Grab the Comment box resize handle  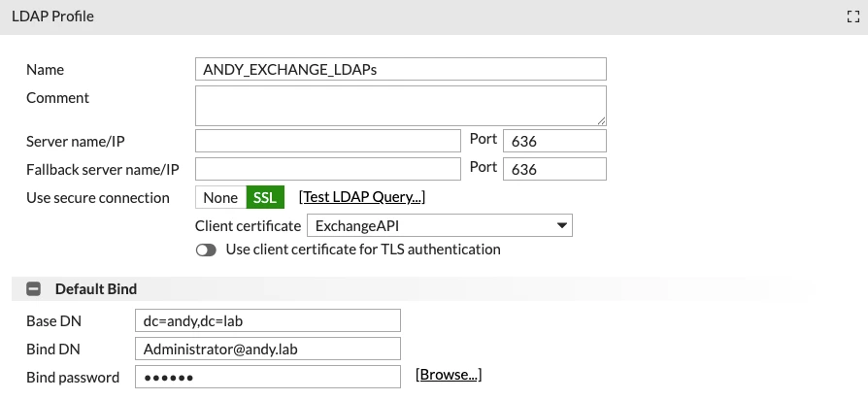601,120
